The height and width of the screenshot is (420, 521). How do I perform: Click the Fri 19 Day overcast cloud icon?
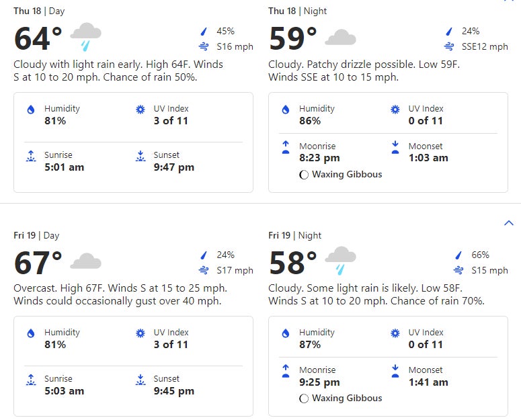coord(85,261)
